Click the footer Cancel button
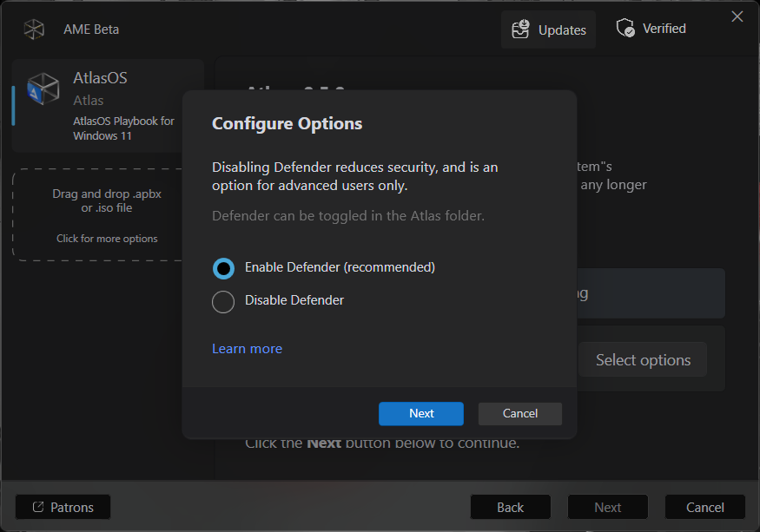 705,507
